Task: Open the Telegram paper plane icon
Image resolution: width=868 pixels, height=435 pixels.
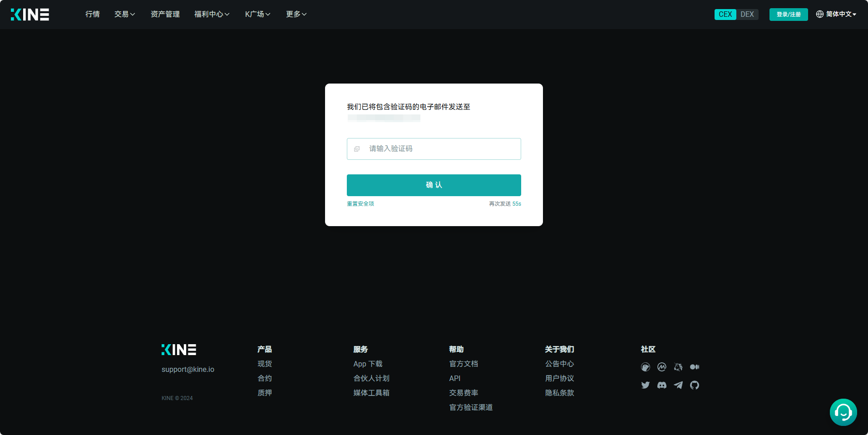Action: click(678, 385)
